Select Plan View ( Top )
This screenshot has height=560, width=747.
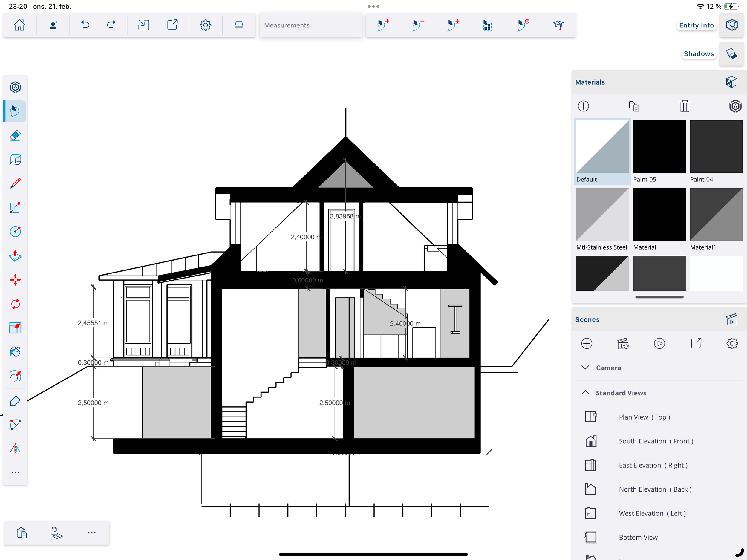point(644,417)
